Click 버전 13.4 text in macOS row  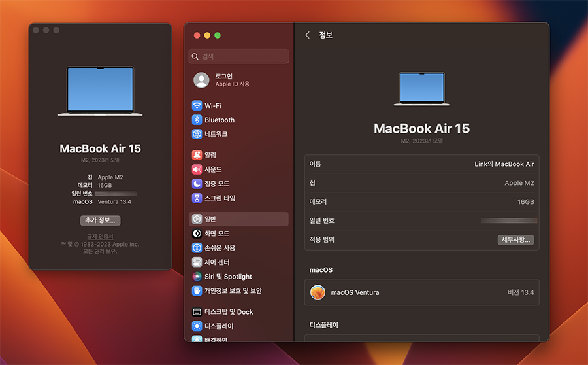(521, 292)
